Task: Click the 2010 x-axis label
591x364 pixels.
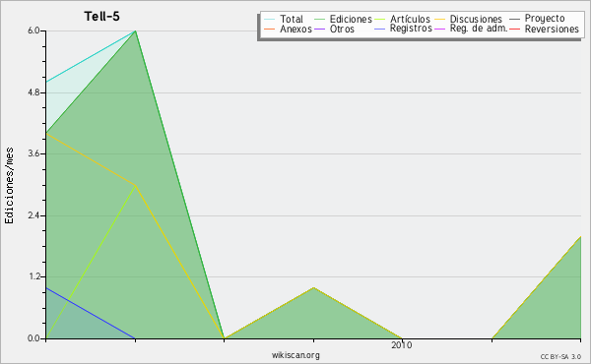Action: pyautogui.click(x=402, y=345)
